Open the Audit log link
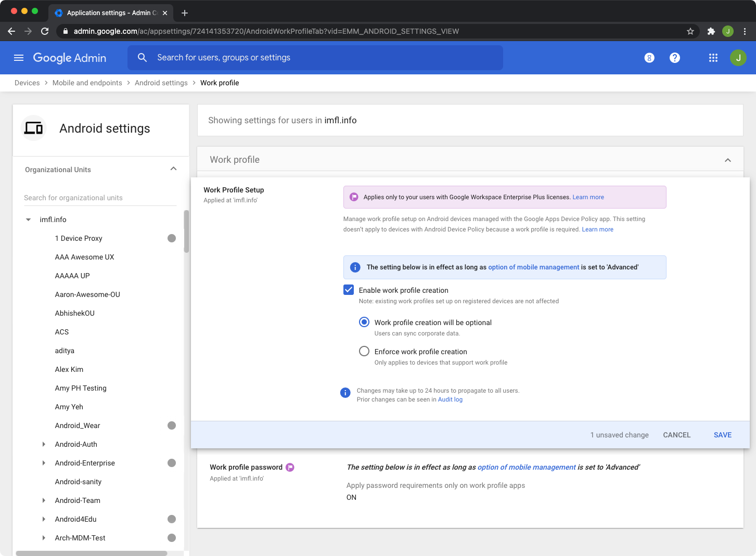 [450, 399]
